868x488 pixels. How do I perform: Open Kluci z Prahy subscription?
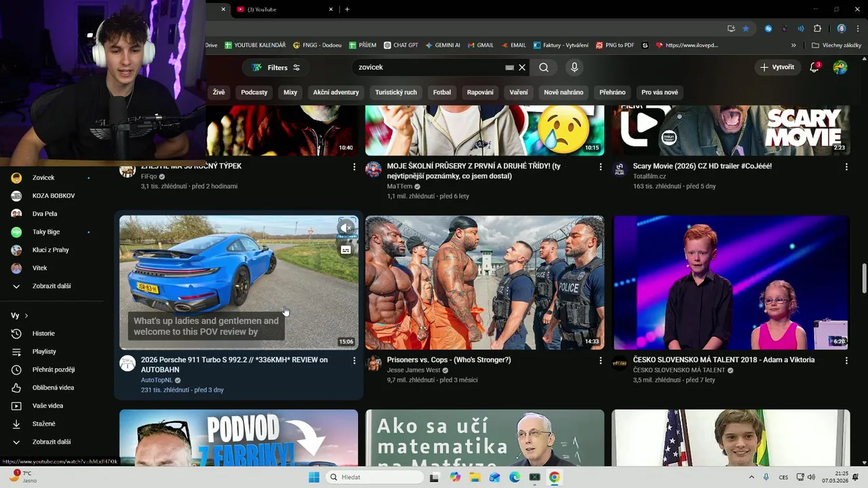click(51, 250)
